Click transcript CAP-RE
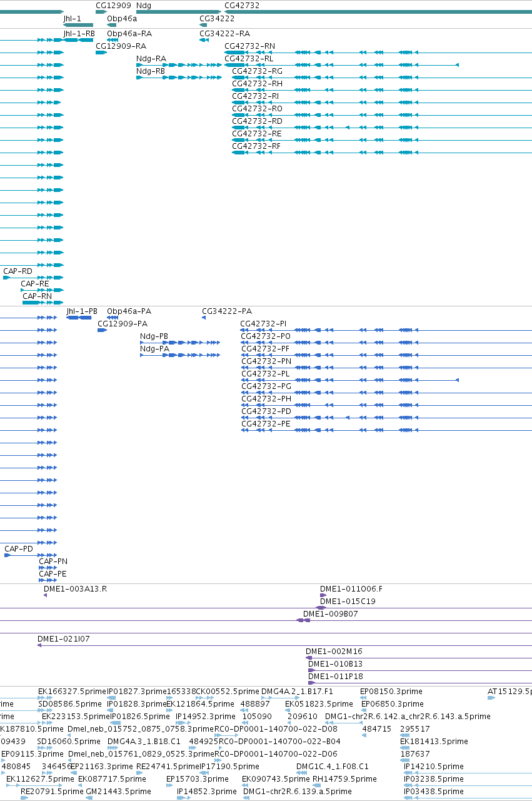Viewport: 532px width, 801px height. 35,283
